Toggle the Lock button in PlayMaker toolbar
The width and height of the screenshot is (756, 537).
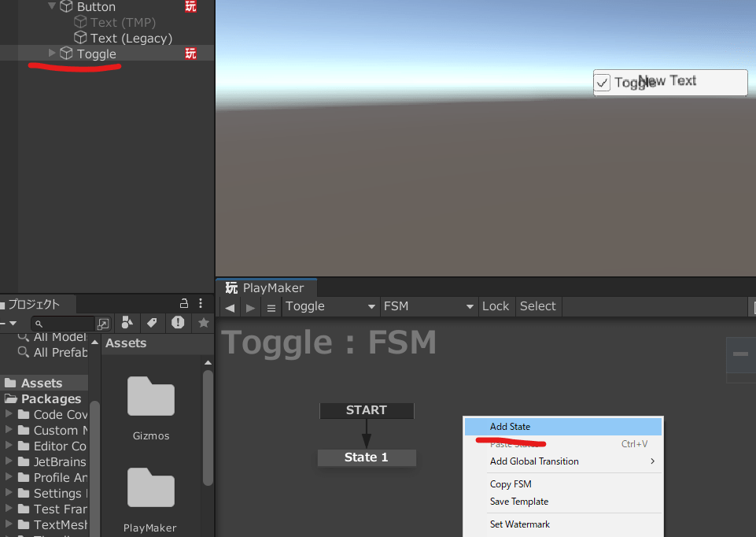(x=495, y=306)
